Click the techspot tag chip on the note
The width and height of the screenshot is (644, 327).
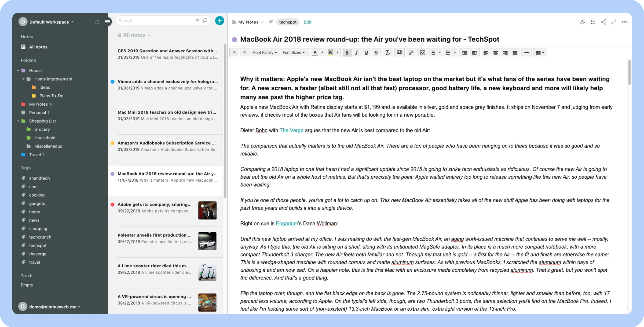point(288,22)
